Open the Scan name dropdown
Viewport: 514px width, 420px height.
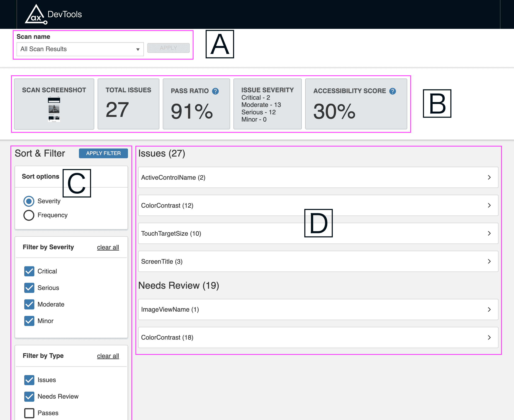click(80, 49)
